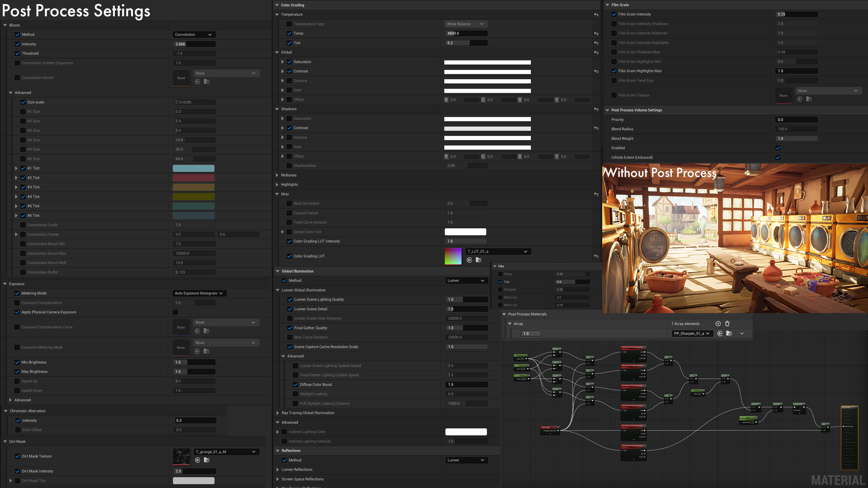Click the Bloom Intensity 2.666 field
868x488 pixels.
point(194,44)
